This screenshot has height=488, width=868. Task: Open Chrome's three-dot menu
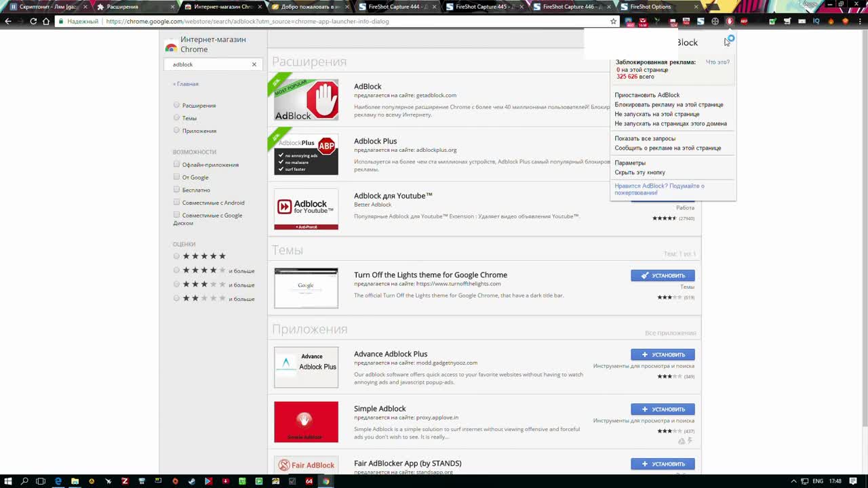(860, 22)
